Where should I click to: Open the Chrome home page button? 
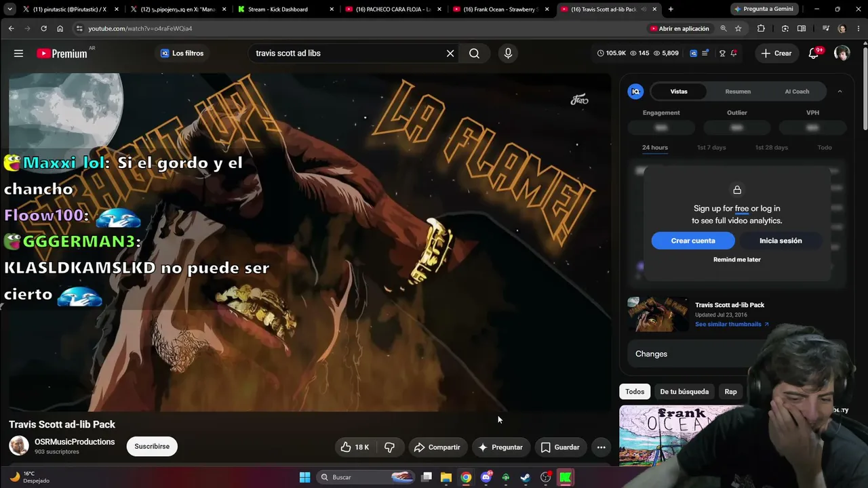pos(60,28)
